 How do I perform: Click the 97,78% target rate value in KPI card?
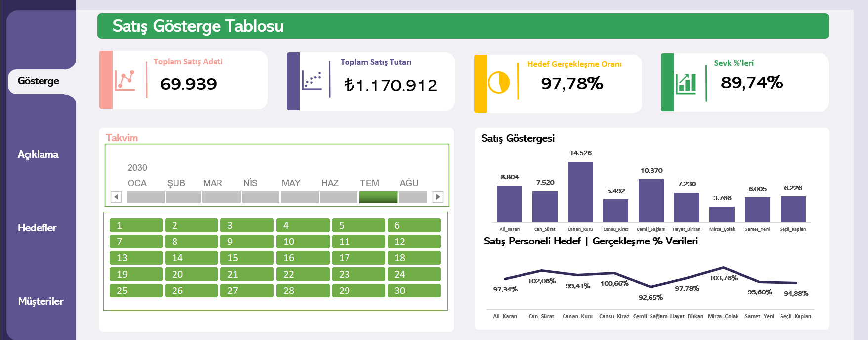pyautogui.click(x=572, y=84)
